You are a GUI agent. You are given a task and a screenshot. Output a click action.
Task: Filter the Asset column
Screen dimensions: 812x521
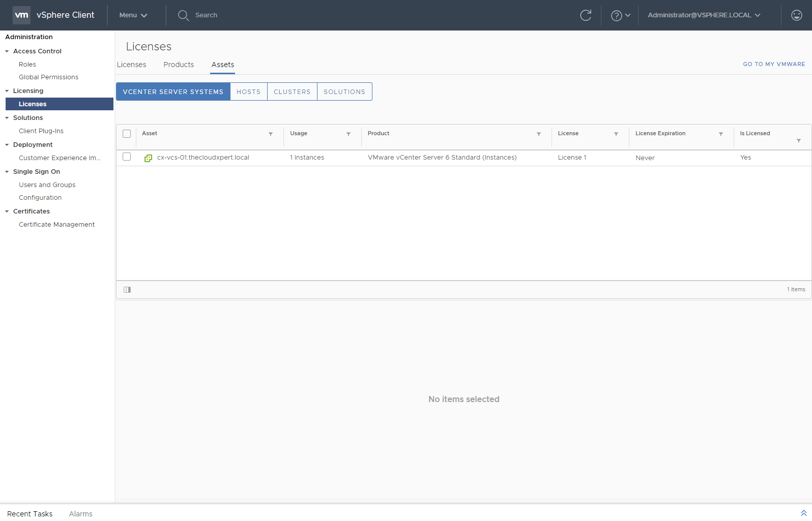271,134
